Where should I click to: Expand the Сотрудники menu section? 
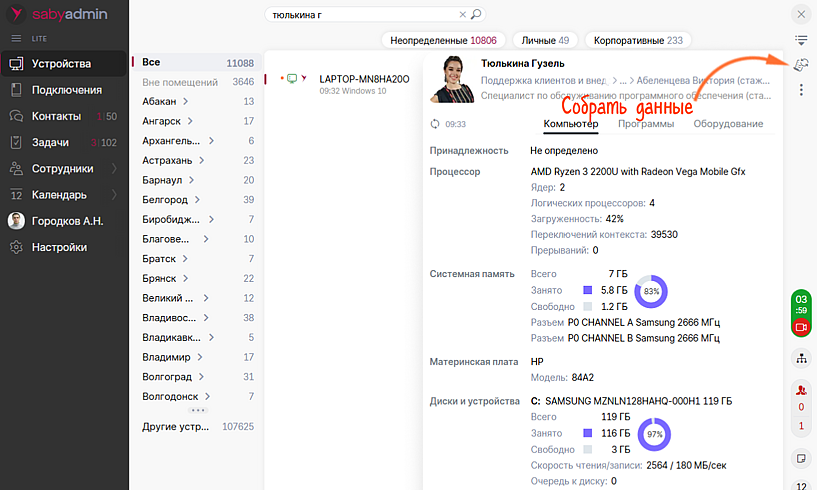click(x=114, y=169)
